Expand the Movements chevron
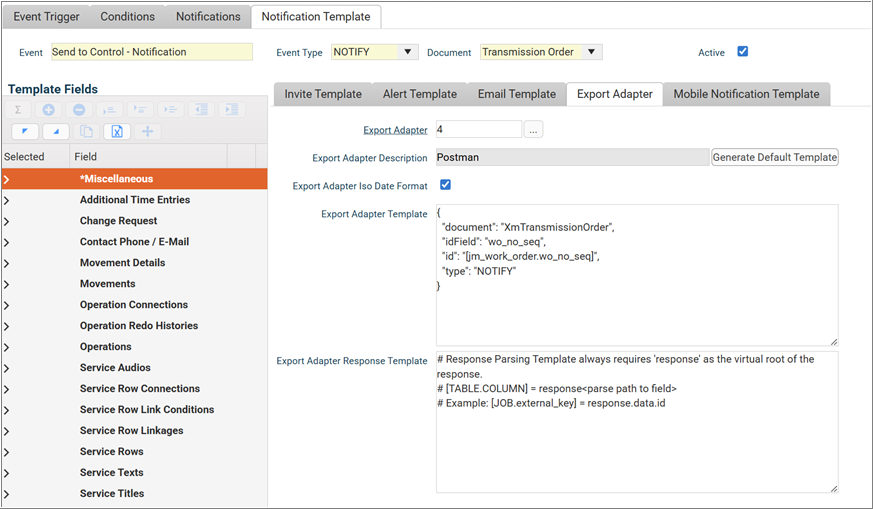 point(7,285)
